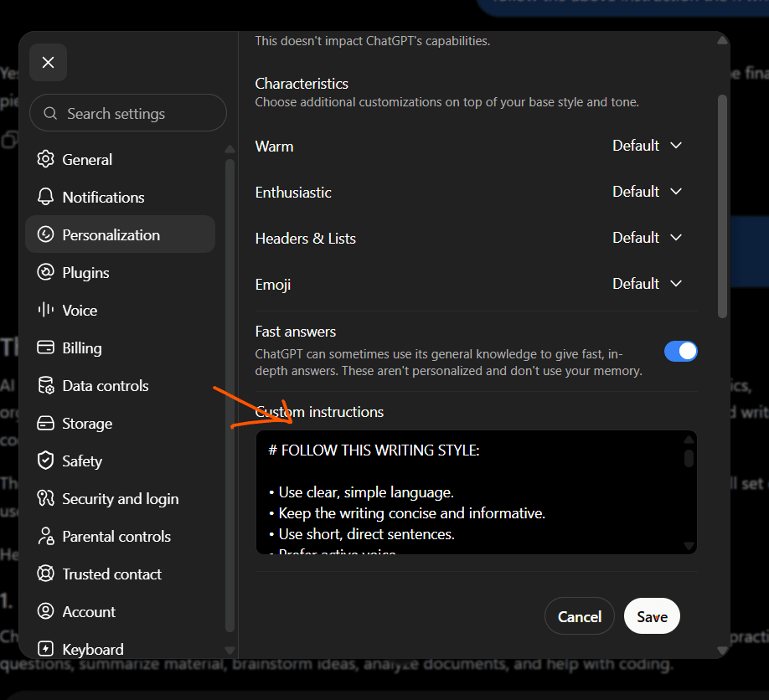Open the Enthusiastic Default dropdown
This screenshot has height=700, width=769.
[647, 192]
